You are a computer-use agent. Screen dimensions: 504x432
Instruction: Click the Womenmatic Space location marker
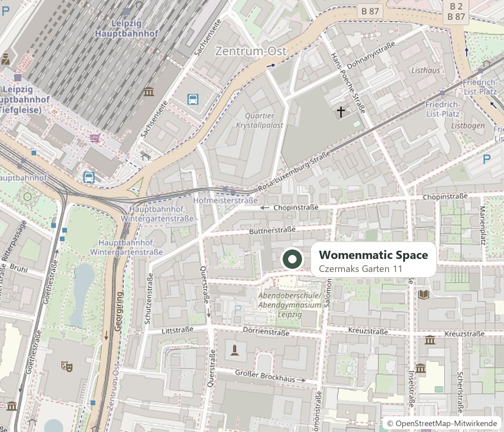292,259
